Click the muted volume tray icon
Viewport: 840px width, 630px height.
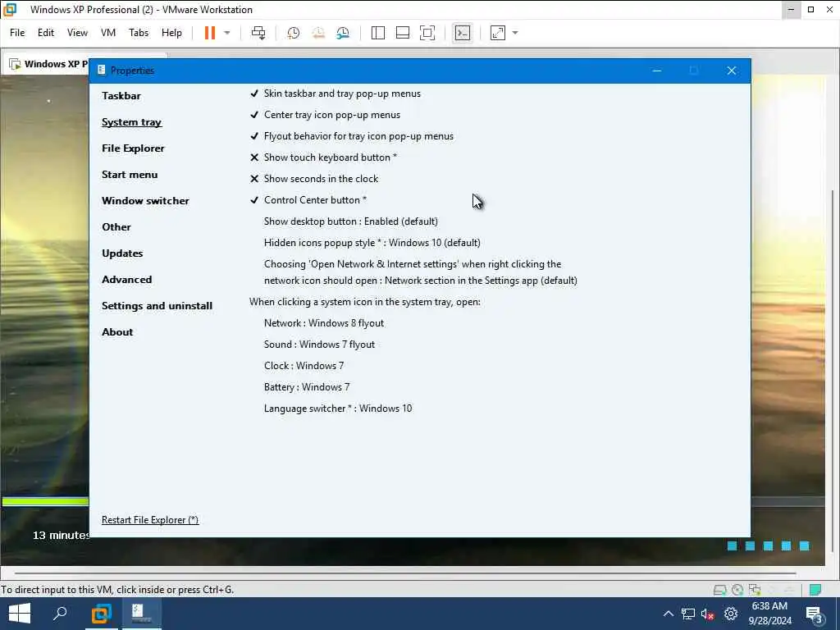708,614
